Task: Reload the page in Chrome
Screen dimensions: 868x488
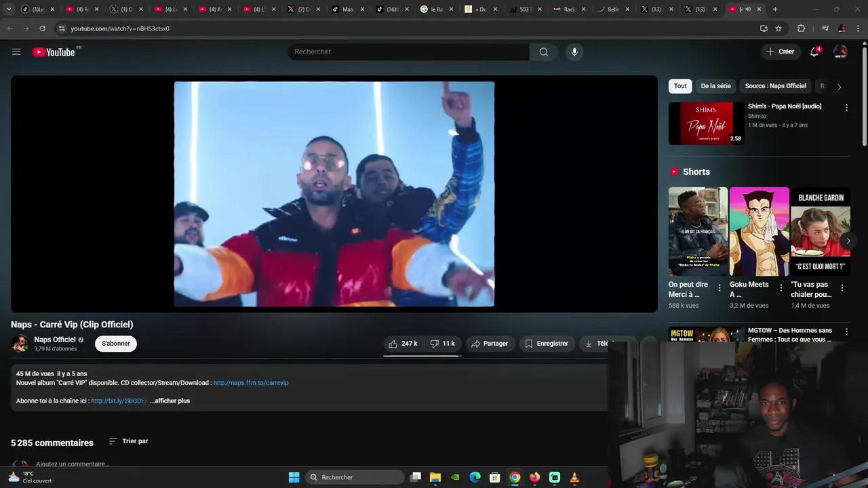Action: [x=42, y=28]
